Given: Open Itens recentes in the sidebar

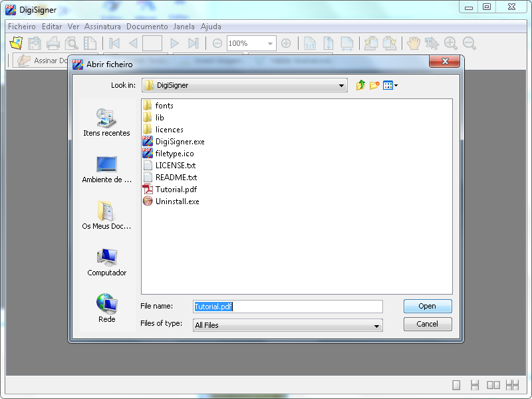Looking at the screenshot, I should click(106, 122).
